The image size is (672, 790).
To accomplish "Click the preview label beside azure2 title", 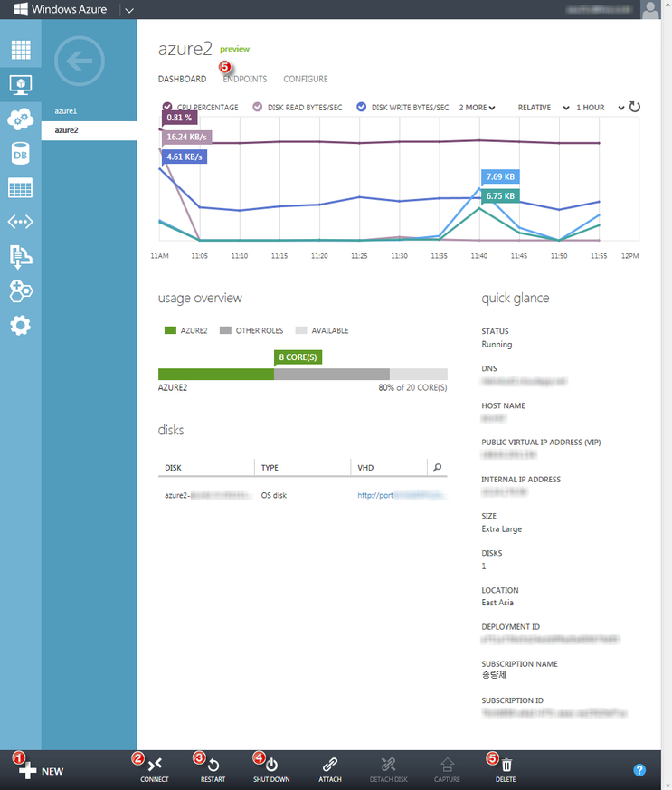I will point(234,49).
